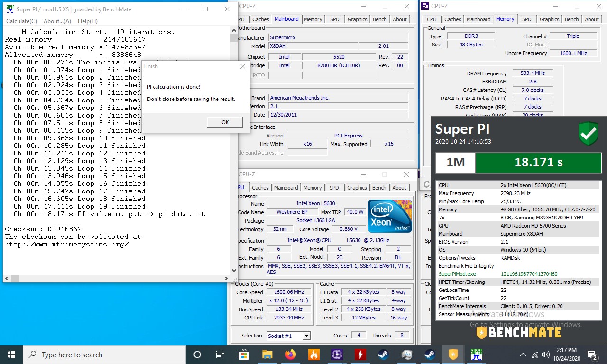607x364 pixels.
Task: Open File Explorer from the taskbar
Action: tap(267, 355)
